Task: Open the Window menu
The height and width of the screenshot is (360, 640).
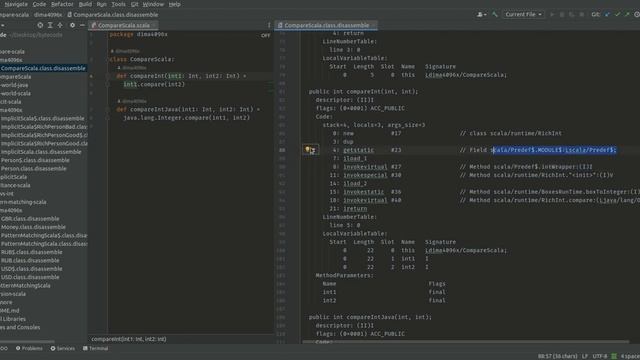Action: pos(153,4)
